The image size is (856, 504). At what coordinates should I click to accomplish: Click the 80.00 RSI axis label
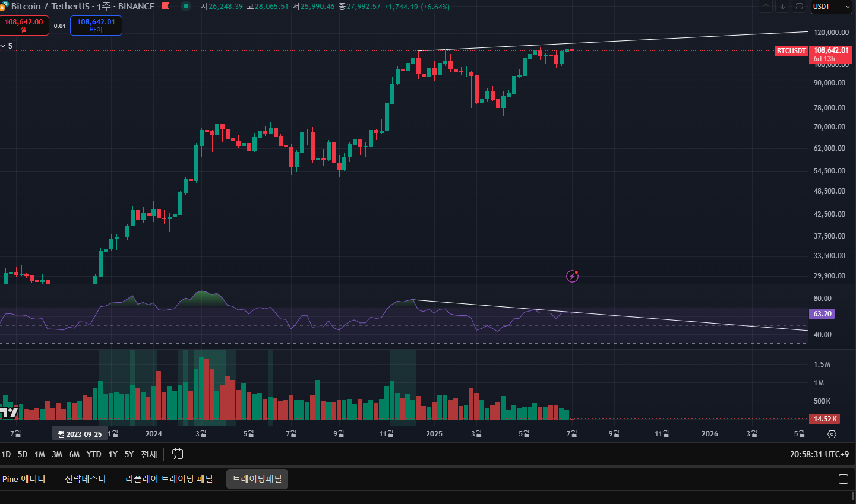point(823,299)
